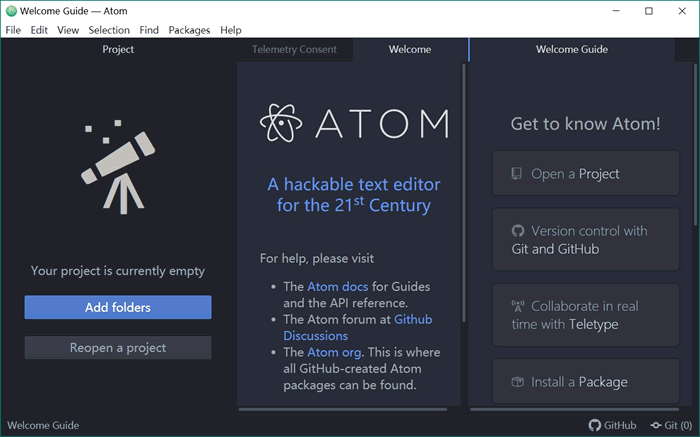Open the Atom docs link

pyautogui.click(x=338, y=287)
